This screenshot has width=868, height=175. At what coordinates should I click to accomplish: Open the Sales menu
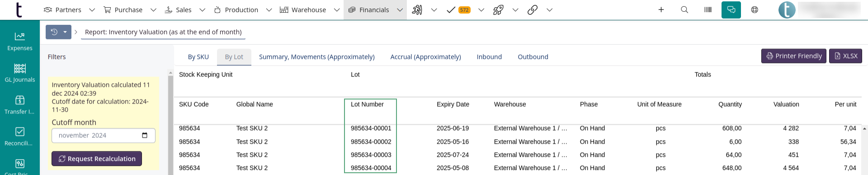178,9
